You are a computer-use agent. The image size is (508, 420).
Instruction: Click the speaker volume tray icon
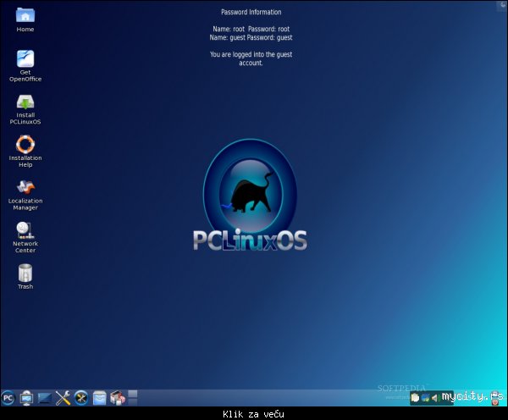(435, 398)
